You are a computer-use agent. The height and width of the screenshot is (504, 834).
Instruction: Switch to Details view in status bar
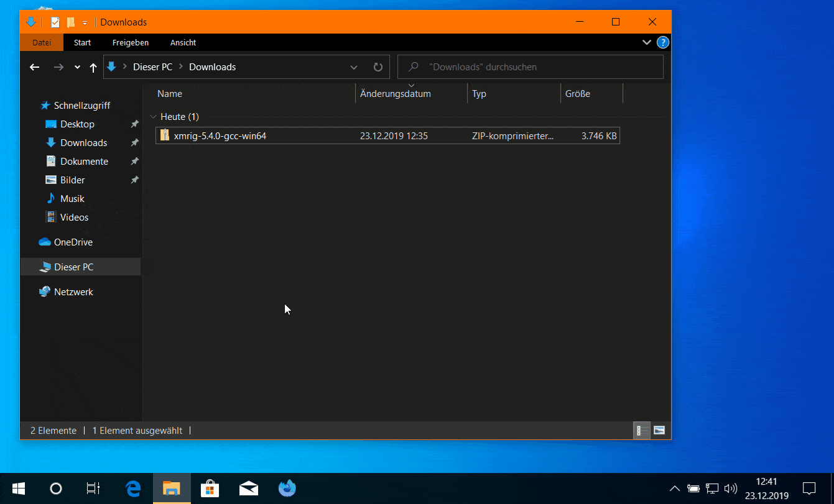tap(641, 430)
